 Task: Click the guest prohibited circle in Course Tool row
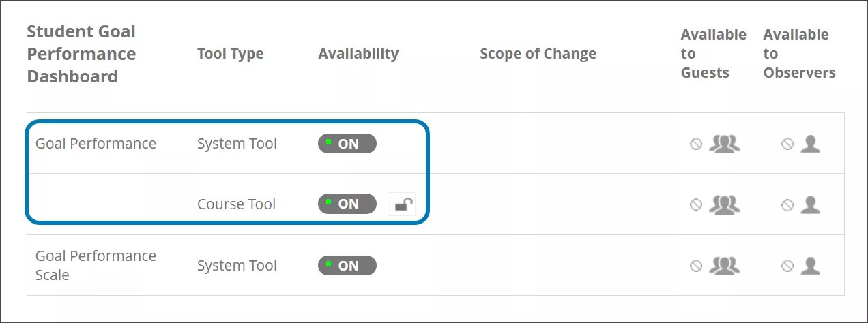click(x=696, y=204)
